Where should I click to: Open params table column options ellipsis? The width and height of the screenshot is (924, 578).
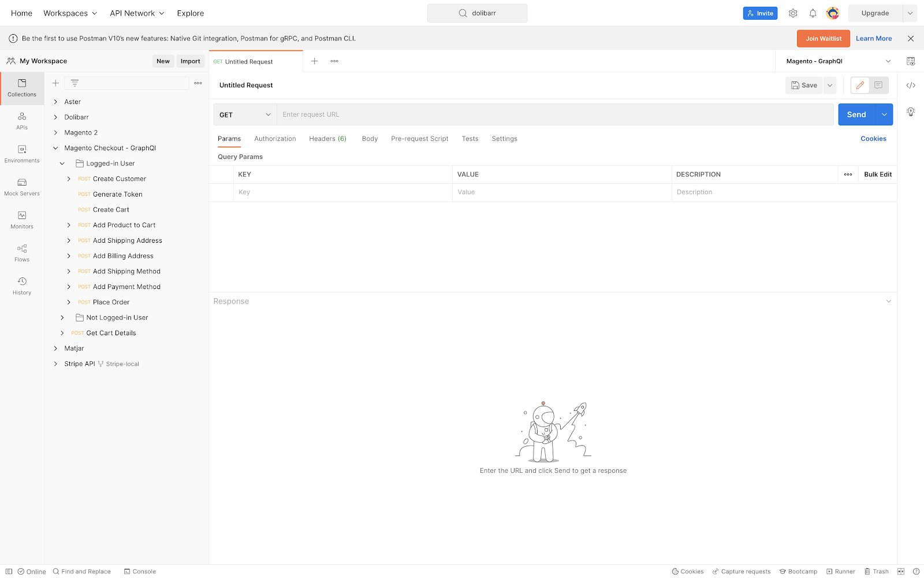tap(848, 175)
